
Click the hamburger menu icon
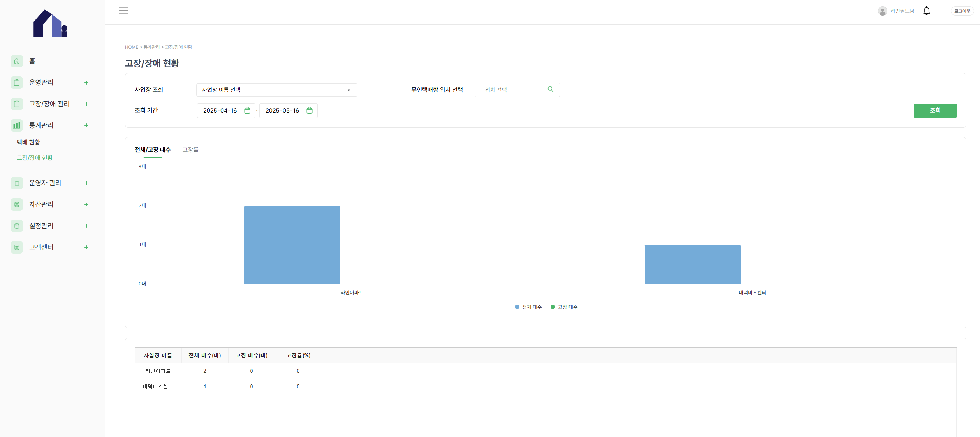[123, 11]
